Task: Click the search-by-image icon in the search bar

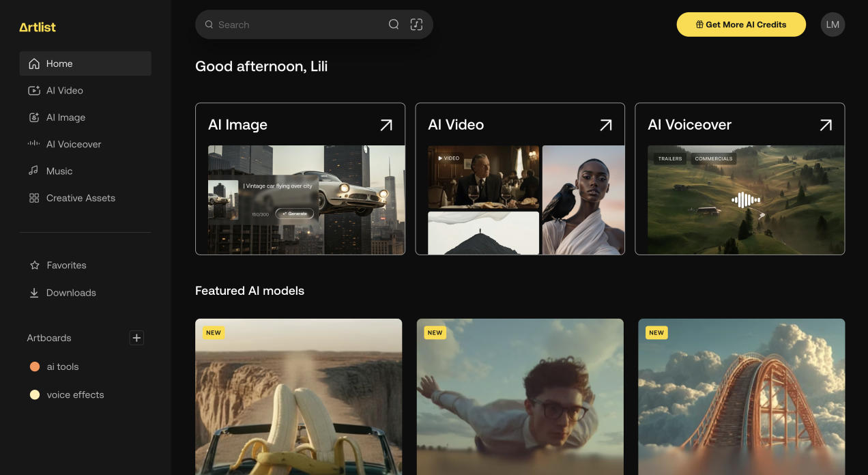Action: pyautogui.click(x=416, y=24)
